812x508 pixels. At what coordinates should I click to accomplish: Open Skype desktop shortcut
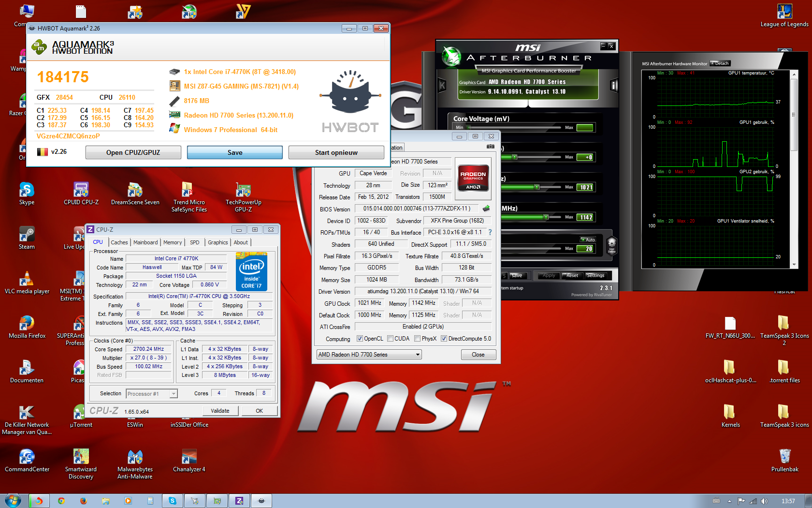tap(27, 194)
